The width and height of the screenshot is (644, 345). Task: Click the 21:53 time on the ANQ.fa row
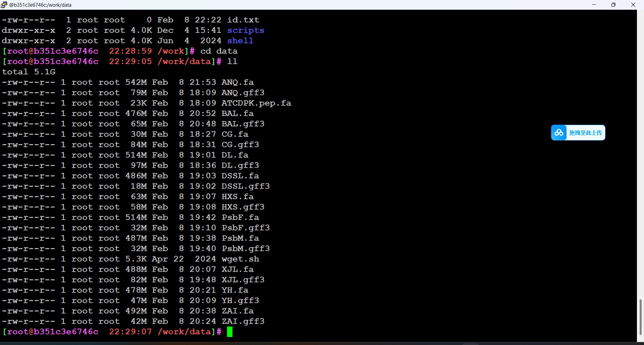(x=203, y=82)
